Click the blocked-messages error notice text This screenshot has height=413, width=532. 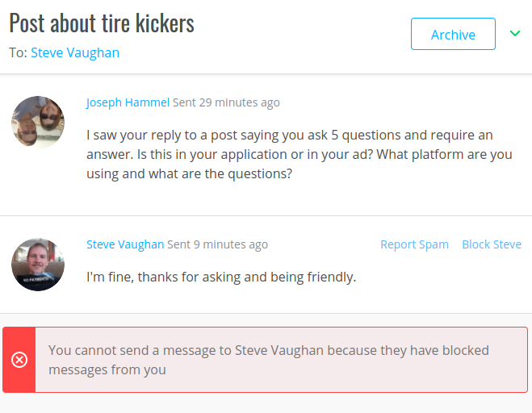pos(268,360)
